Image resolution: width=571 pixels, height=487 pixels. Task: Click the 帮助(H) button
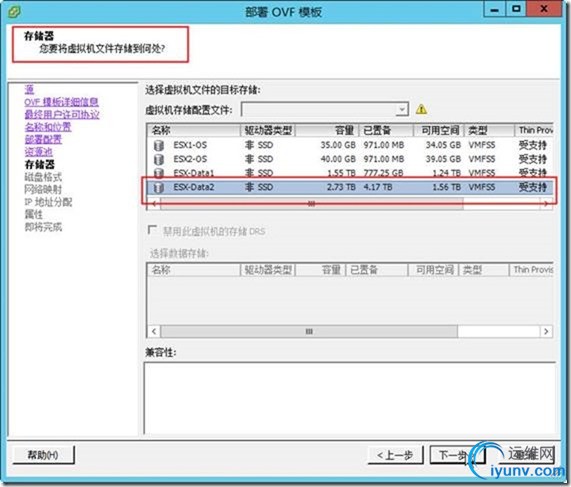43,455
